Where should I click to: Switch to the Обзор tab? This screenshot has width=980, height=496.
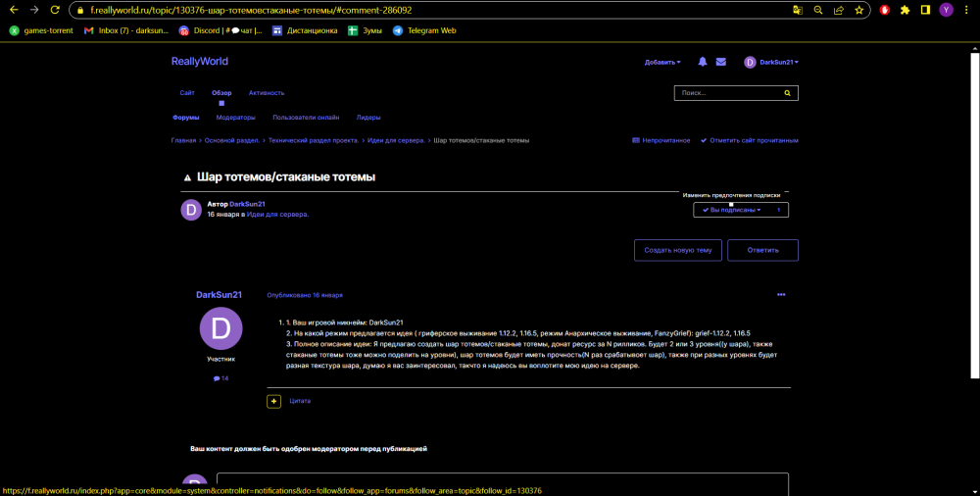point(221,92)
